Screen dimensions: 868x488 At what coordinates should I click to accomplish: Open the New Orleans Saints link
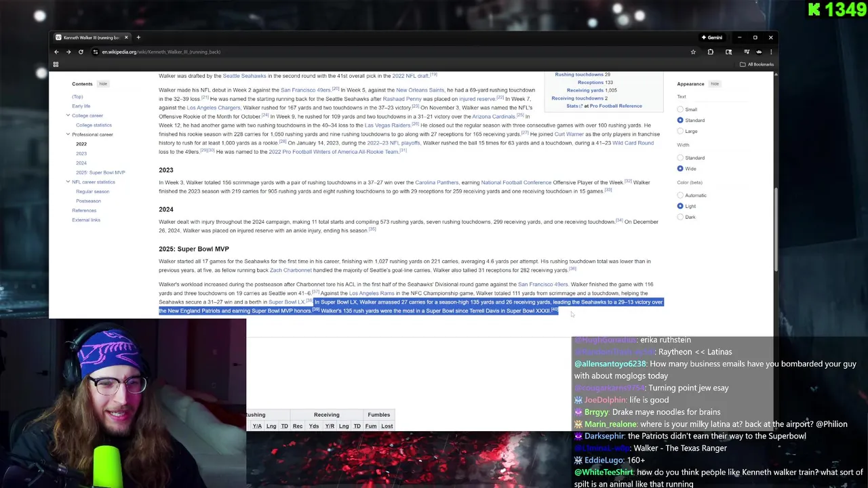tap(420, 90)
